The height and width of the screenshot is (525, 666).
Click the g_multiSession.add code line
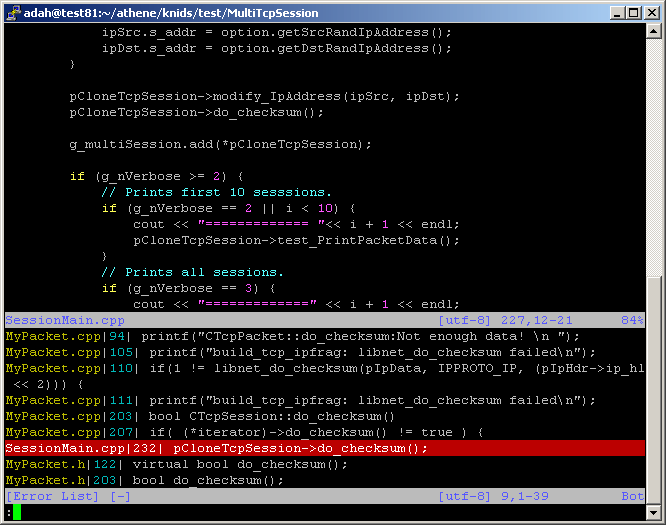coord(220,144)
